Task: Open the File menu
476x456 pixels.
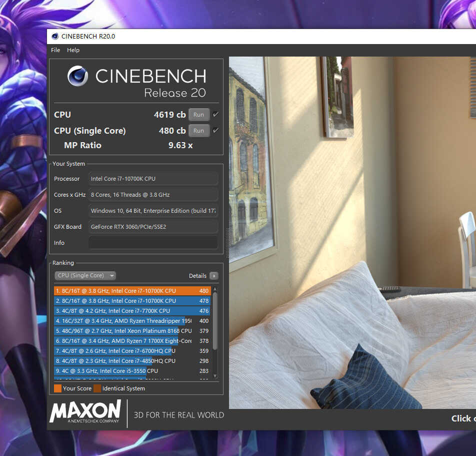Action: coord(55,50)
